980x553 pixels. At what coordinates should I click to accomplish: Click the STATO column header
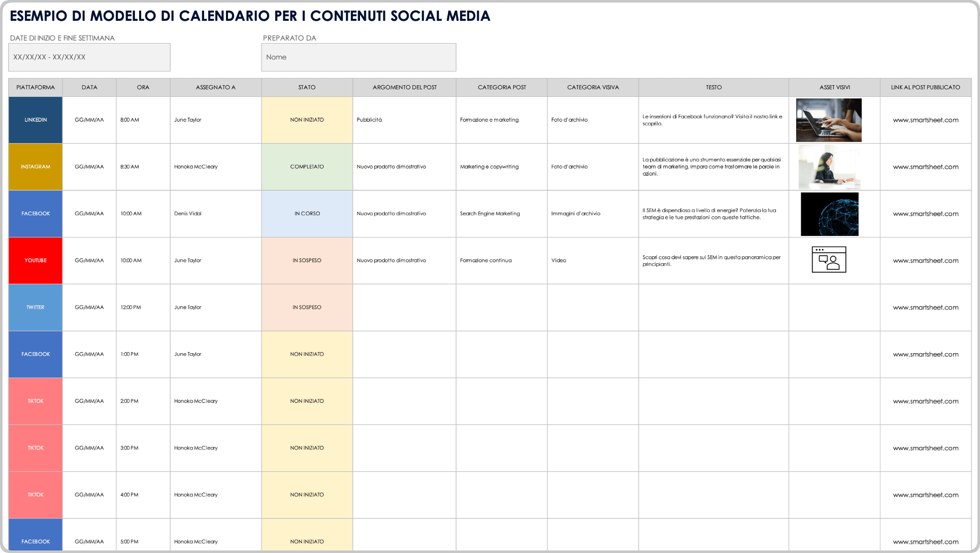coord(307,87)
